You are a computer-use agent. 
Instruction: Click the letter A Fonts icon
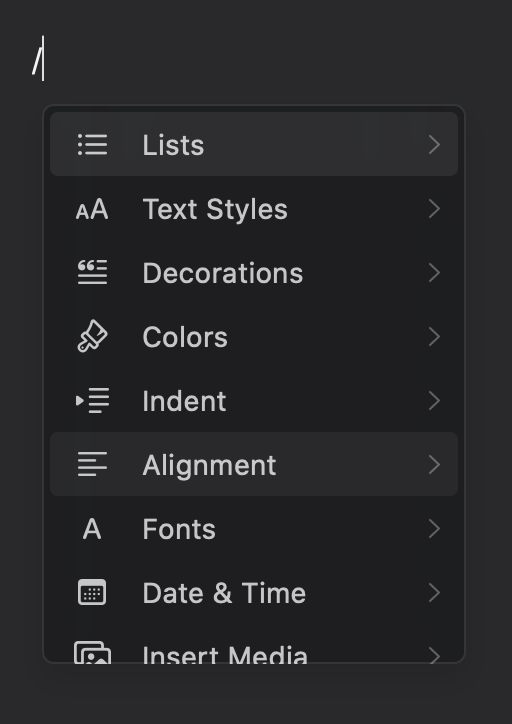click(x=92, y=529)
